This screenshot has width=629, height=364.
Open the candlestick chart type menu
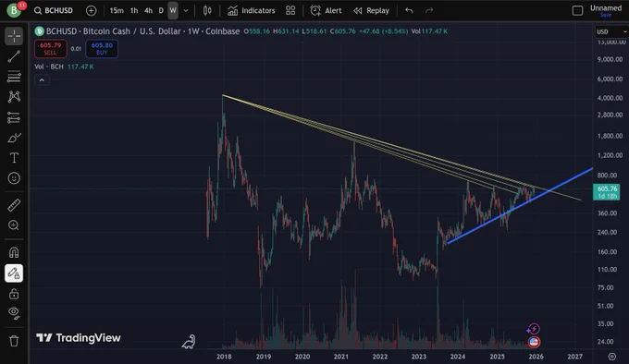tap(207, 11)
